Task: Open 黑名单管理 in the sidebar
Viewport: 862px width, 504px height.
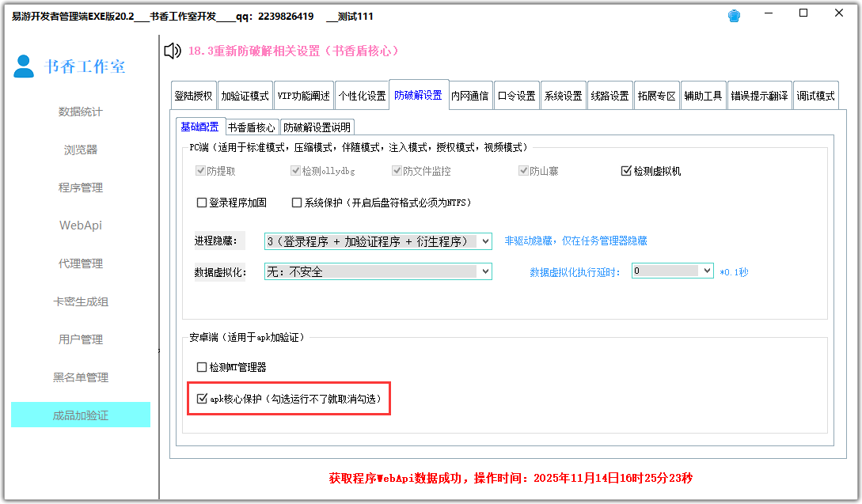Action: click(x=80, y=377)
